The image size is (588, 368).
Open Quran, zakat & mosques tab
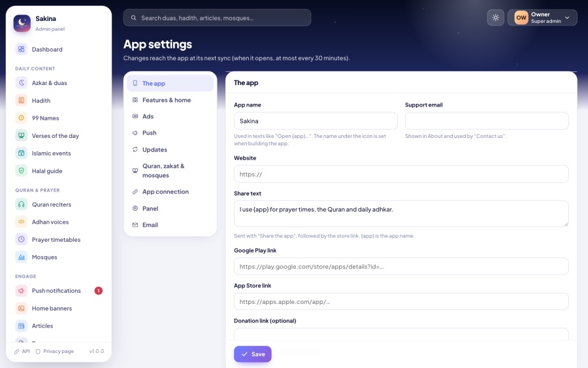click(171, 171)
